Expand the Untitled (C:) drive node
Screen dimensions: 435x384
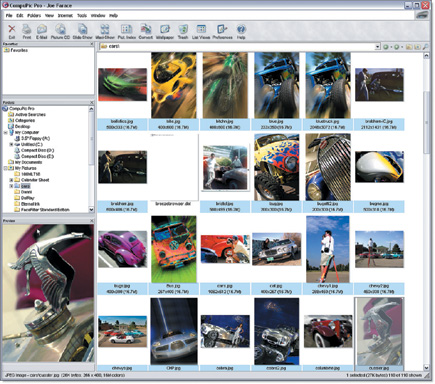tap(11, 145)
